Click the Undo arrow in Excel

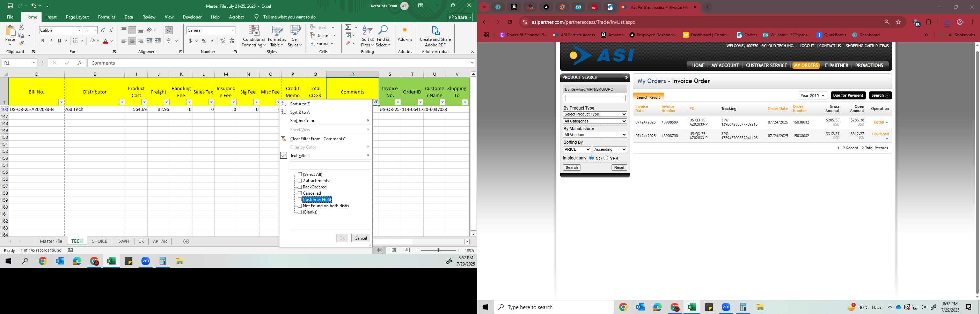34,6
